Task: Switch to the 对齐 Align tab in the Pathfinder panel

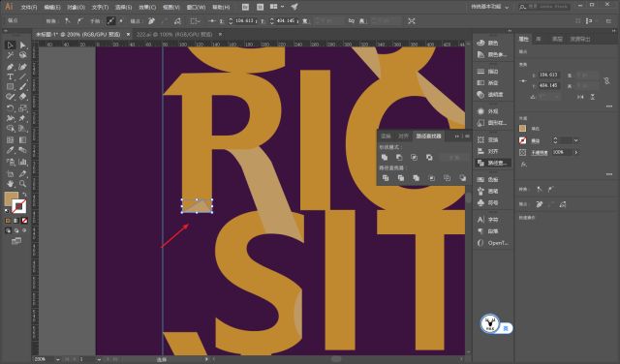Action: 403,136
